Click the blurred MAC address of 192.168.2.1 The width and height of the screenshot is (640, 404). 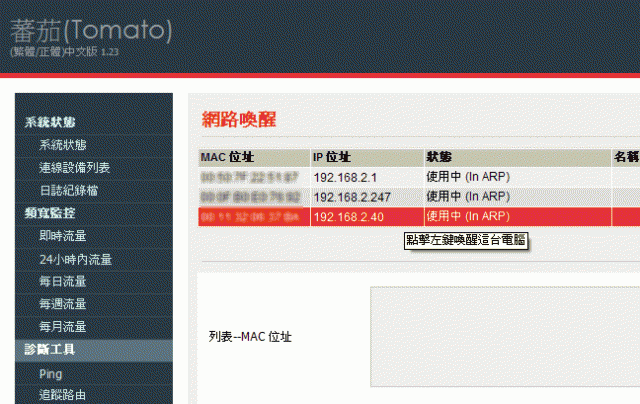tap(250, 178)
